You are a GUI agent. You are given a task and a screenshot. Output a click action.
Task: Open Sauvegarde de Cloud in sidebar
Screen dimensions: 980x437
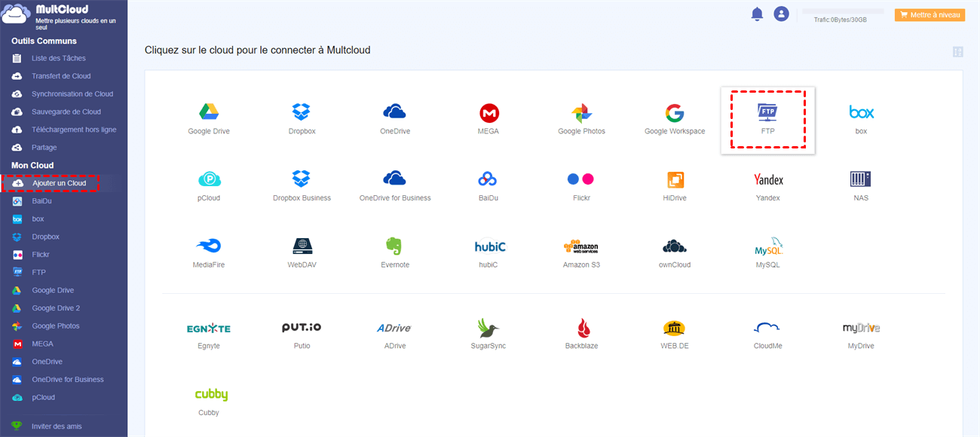(x=66, y=112)
